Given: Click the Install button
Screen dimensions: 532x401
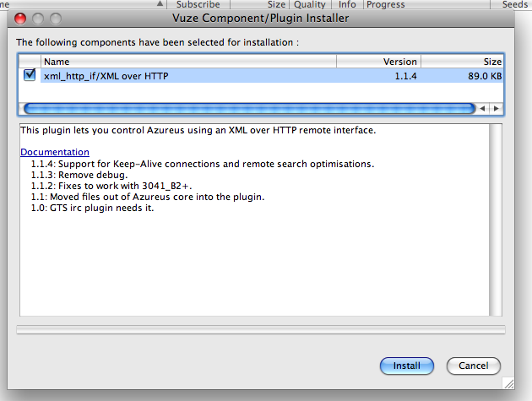Looking at the screenshot, I should (x=406, y=366).
